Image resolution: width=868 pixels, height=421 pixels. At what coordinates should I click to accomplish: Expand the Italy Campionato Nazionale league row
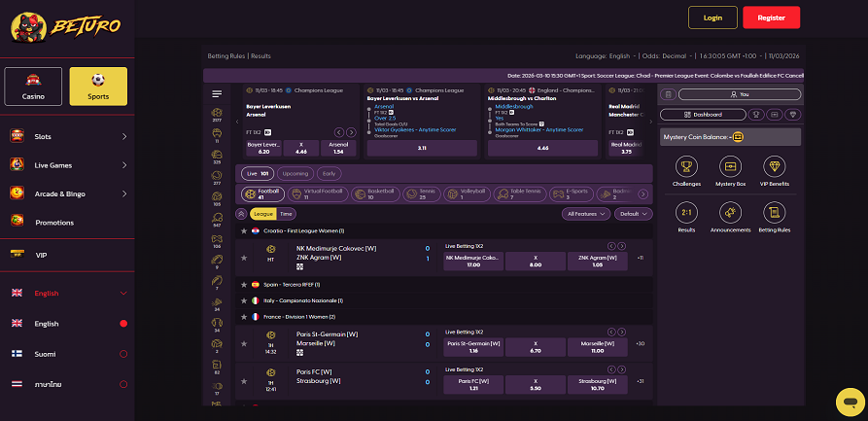pos(444,300)
